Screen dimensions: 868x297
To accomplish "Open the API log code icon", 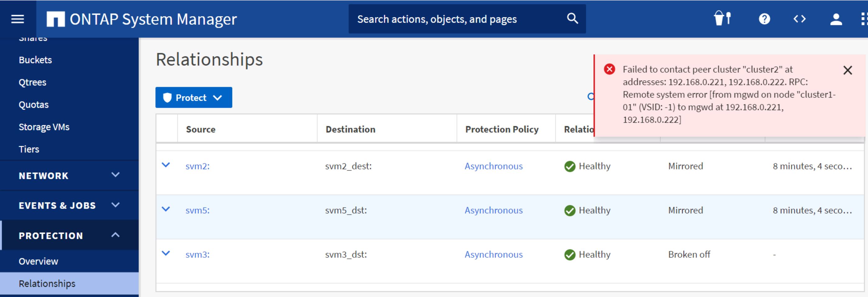I will click(x=799, y=19).
